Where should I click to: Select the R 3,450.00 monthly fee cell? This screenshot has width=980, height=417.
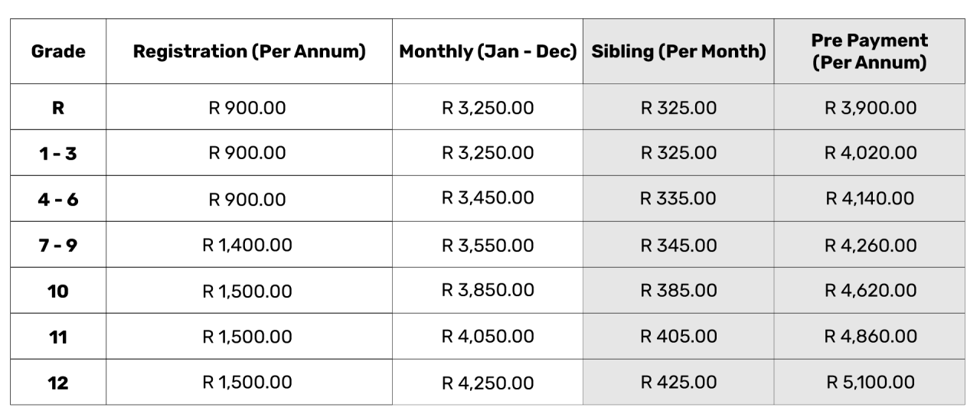488,198
